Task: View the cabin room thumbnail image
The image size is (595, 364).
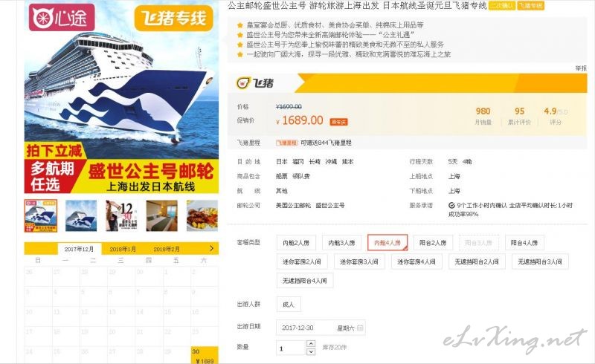Action: tap(161, 215)
